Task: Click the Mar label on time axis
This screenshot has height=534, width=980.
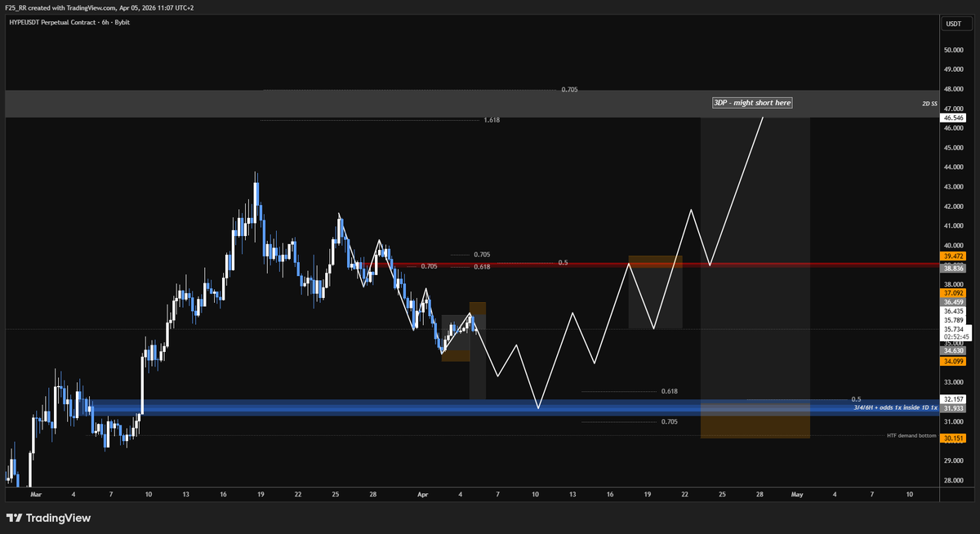Action: point(35,495)
